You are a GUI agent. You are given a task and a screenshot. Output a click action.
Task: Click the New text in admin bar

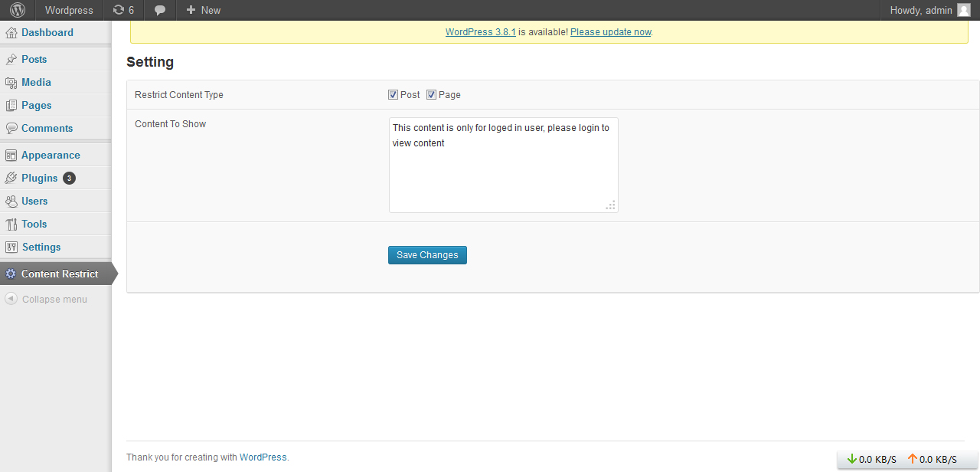[x=211, y=10]
